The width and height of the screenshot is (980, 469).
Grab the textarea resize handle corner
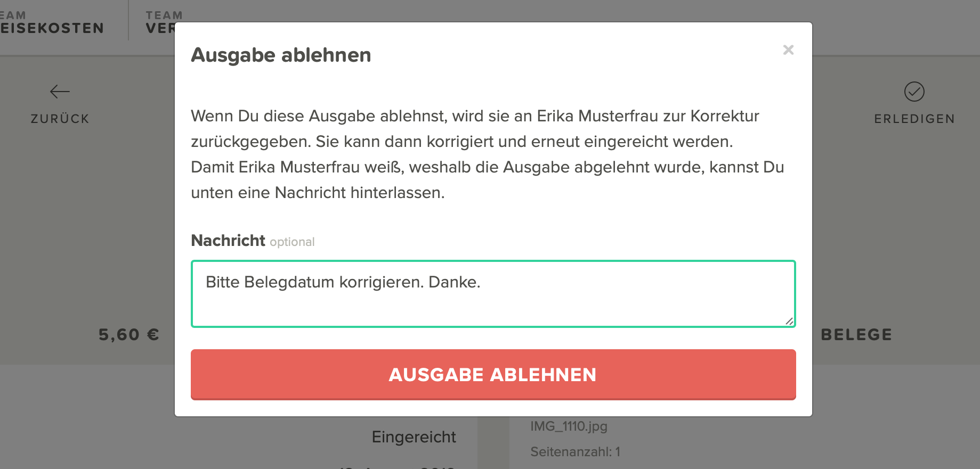point(789,320)
